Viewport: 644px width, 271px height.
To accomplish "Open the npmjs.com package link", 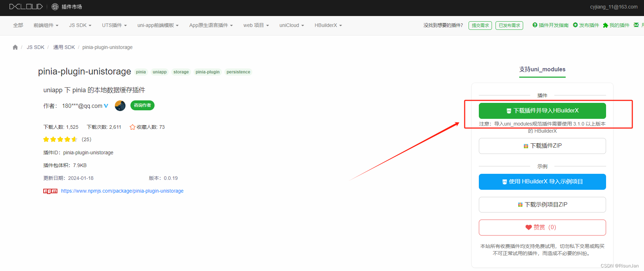I will click(x=122, y=191).
